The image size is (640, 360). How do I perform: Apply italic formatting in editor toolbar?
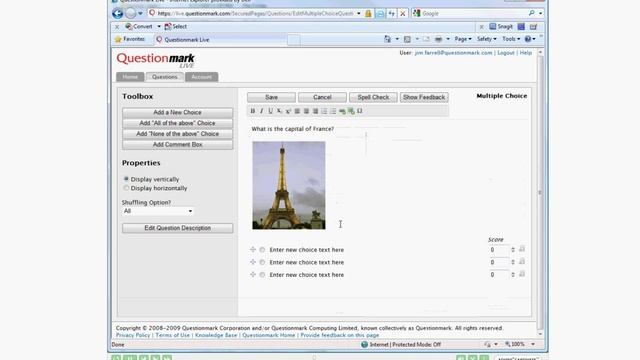coord(262,111)
